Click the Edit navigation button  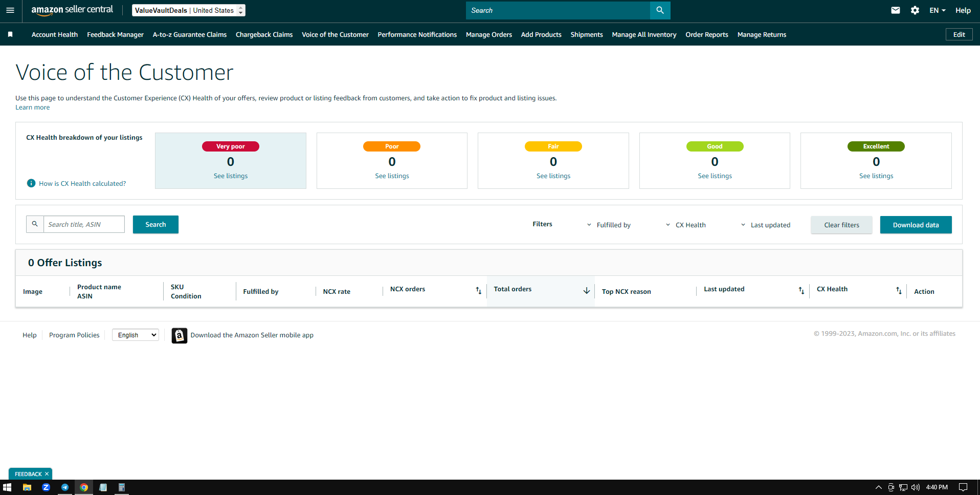click(x=959, y=34)
